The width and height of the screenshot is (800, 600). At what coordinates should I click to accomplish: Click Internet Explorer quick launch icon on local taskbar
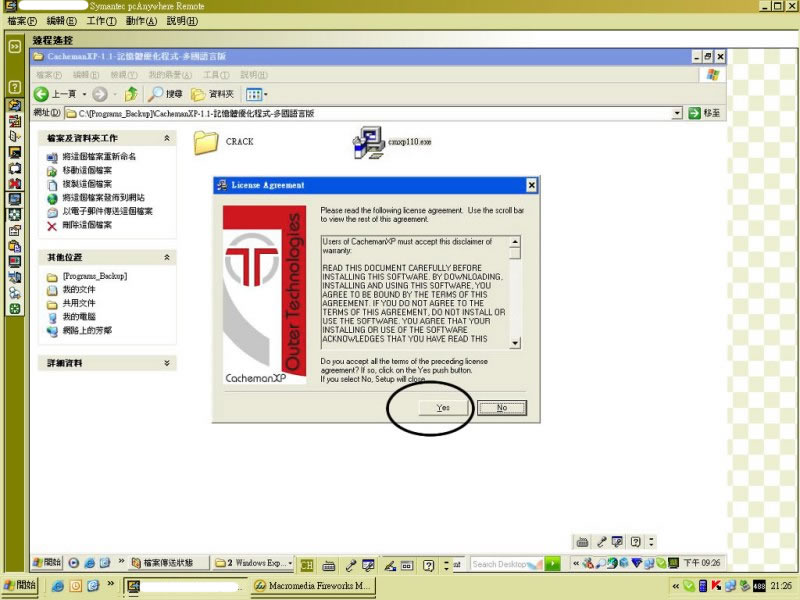[58, 586]
